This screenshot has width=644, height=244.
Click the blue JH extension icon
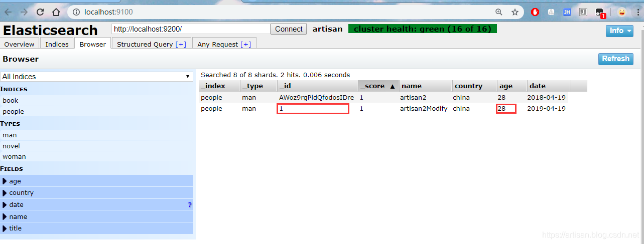pyautogui.click(x=567, y=12)
